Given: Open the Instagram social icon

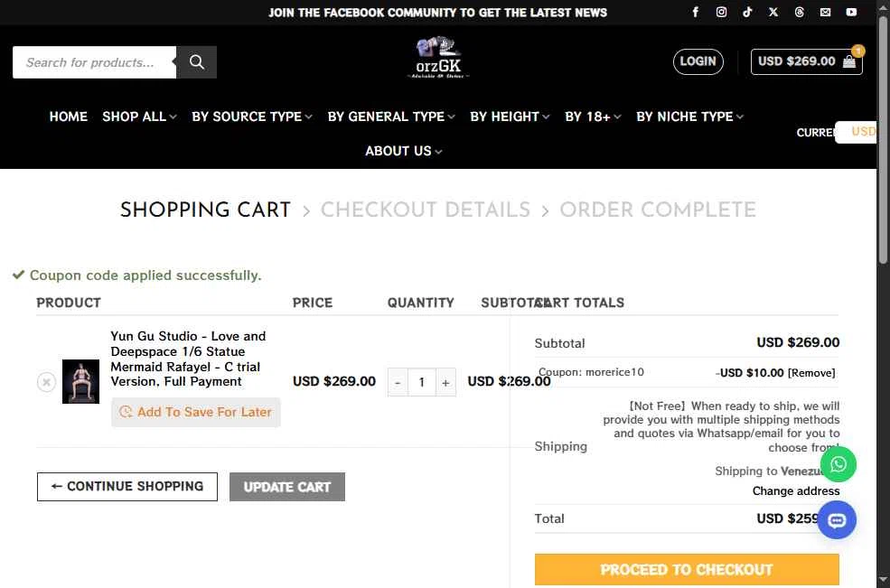Looking at the screenshot, I should [721, 12].
